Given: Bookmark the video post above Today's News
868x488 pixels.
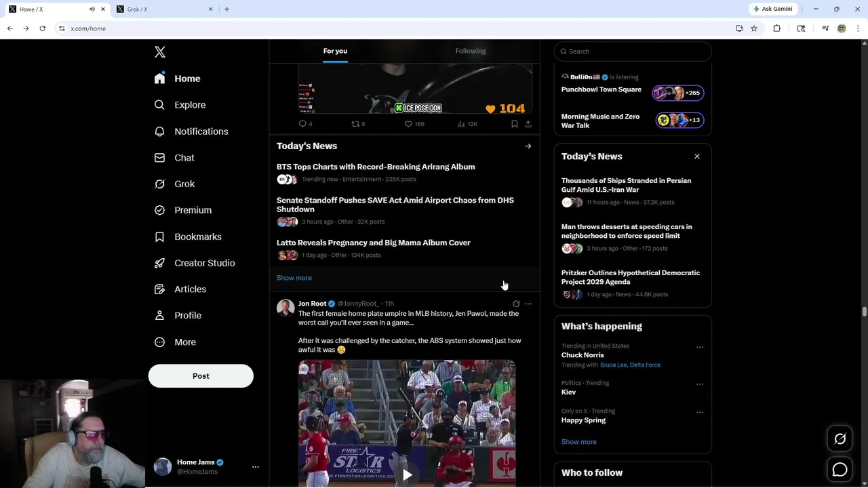Looking at the screenshot, I should click(515, 124).
